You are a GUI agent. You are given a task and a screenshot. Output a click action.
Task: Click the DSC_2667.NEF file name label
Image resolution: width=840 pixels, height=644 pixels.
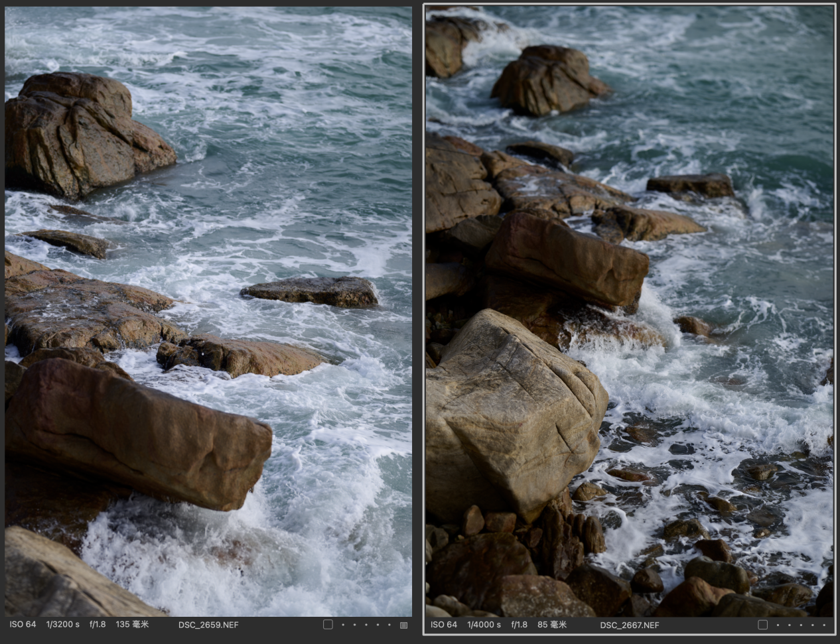tap(630, 625)
